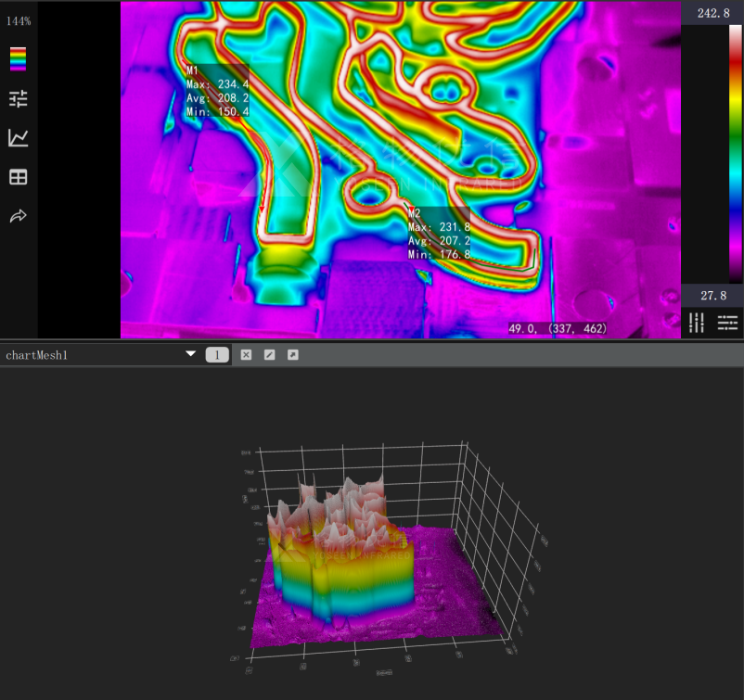Select the M1 measurement label box
The height and width of the screenshot is (700, 744).
[217, 91]
